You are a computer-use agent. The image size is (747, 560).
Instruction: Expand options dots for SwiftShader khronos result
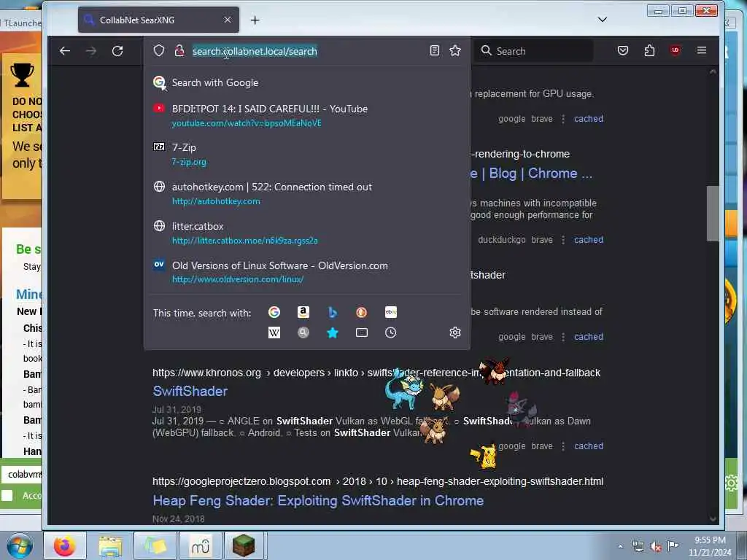click(x=563, y=446)
